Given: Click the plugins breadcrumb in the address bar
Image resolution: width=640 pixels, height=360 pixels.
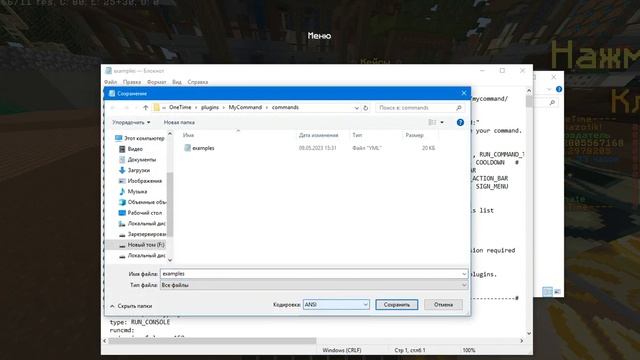Looking at the screenshot, I should 210,107.
